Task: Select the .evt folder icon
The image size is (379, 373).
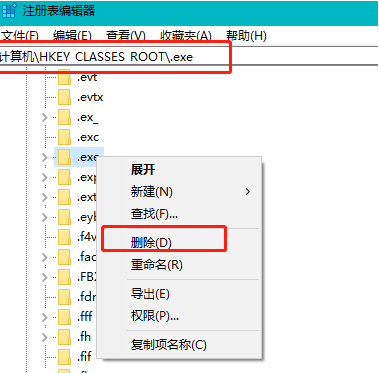Action: pyautogui.click(x=64, y=77)
